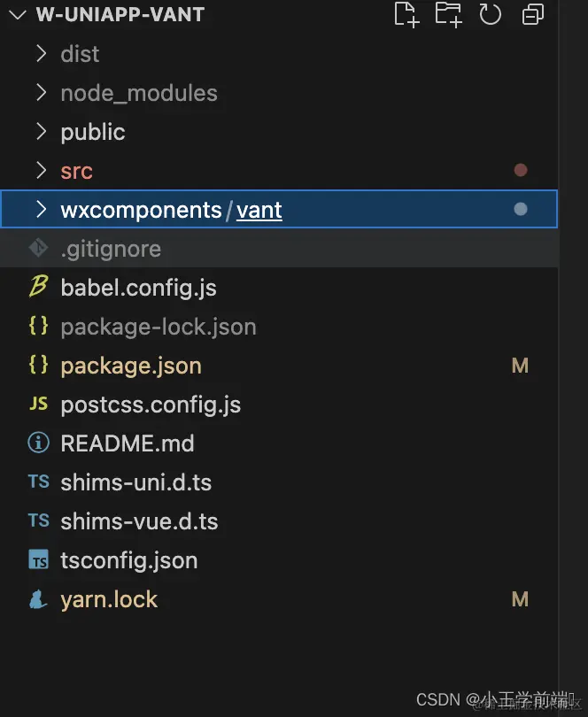This screenshot has width=588, height=717.
Task: Select the shims-uni.d.ts file
Action: click(x=135, y=482)
